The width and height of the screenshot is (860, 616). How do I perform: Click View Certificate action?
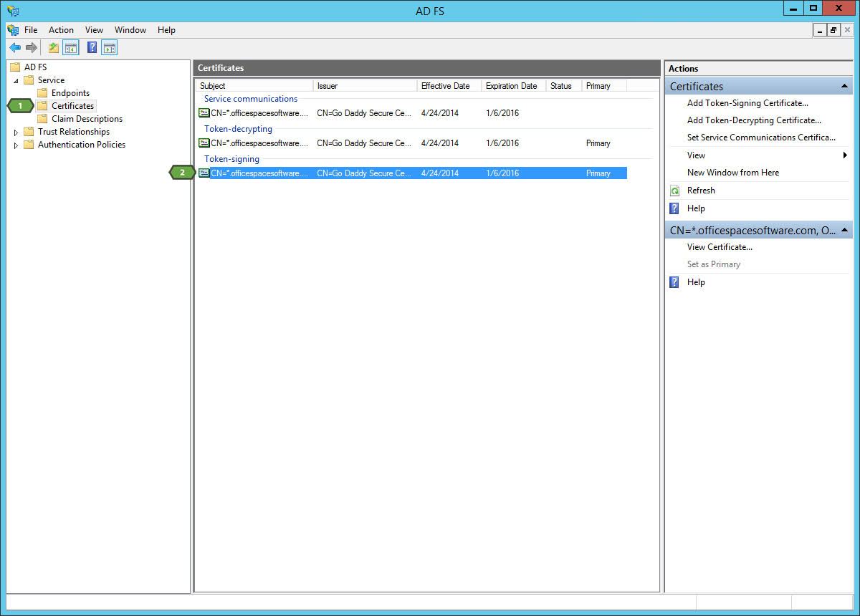(x=720, y=247)
